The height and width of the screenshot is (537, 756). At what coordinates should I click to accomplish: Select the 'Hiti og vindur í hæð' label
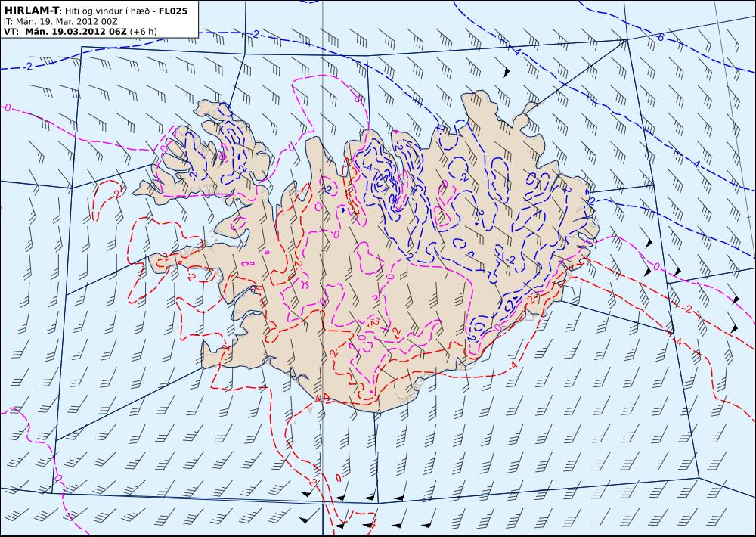point(109,11)
